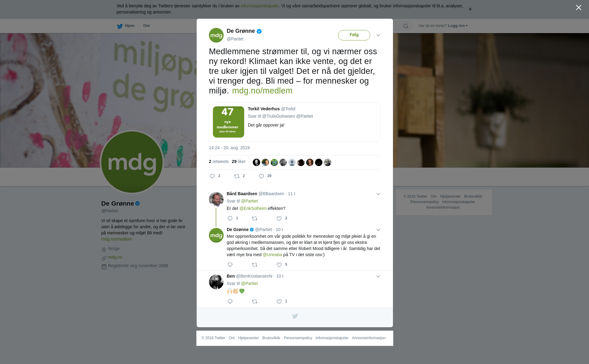Viewport: 589px width, 364px height.
Task: Open the 47 nye medlemmer image thumbnail
Action: pyautogui.click(x=229, y=122)
